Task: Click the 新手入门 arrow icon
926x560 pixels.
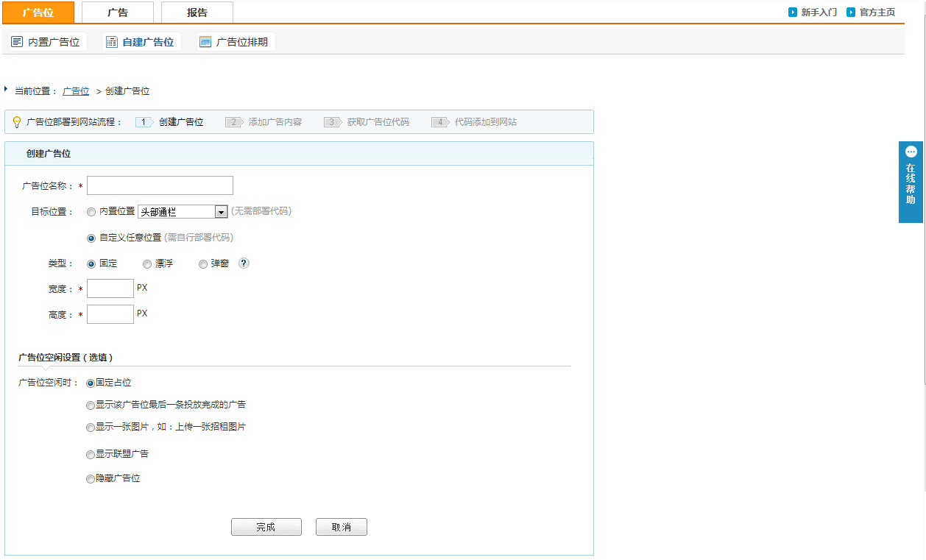Action: point(793,12)
